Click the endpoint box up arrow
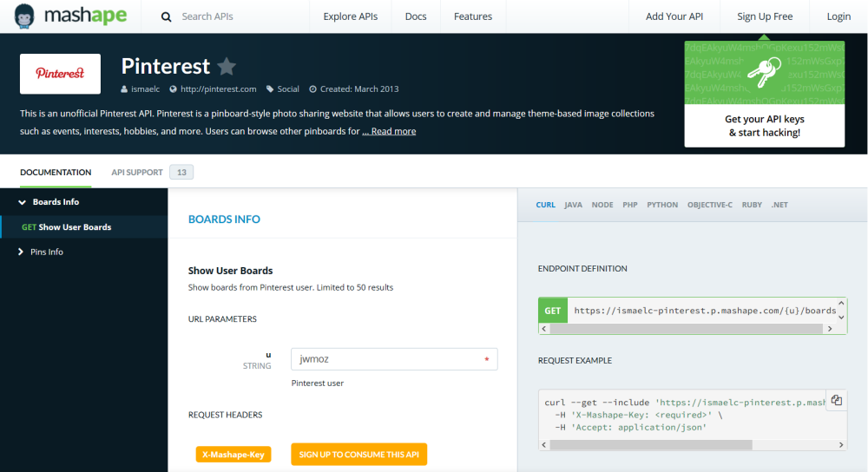This screenshot has height=472, width=868. 841,303
